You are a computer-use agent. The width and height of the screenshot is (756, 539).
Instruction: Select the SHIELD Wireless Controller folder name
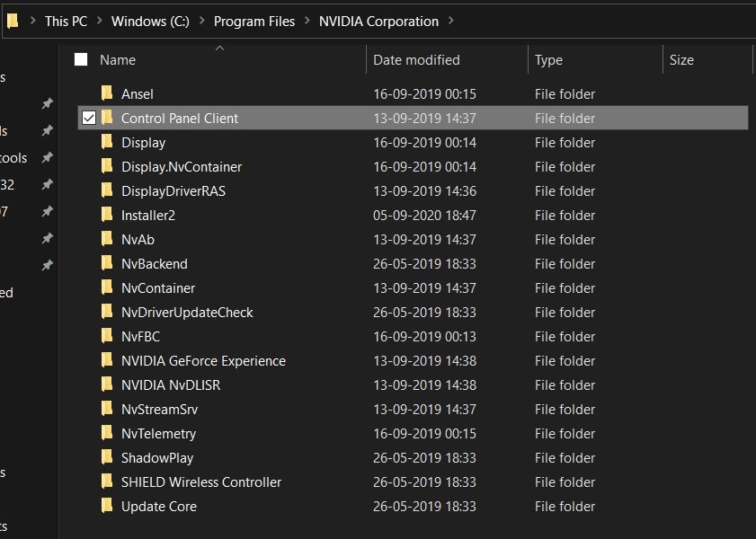201,482
